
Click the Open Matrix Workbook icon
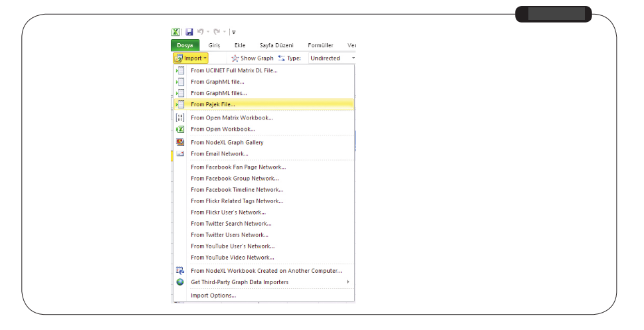[x=179, y=118]
